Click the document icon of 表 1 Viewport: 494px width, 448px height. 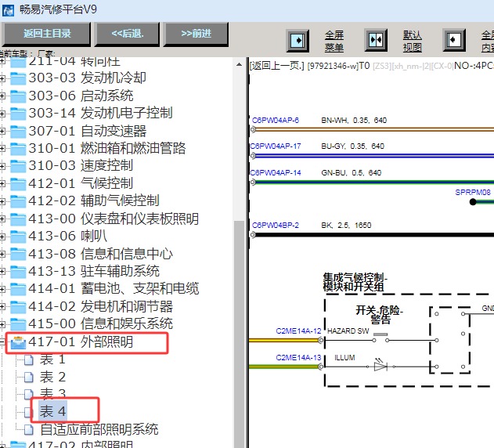29,359
